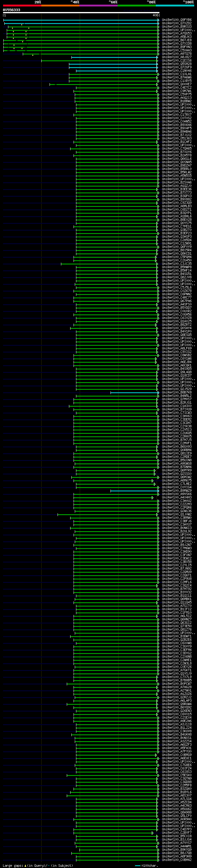197x868 pixels.
Task: Select the UniRef100_B7H7J5 label
Action: click(x=177, y=440)
